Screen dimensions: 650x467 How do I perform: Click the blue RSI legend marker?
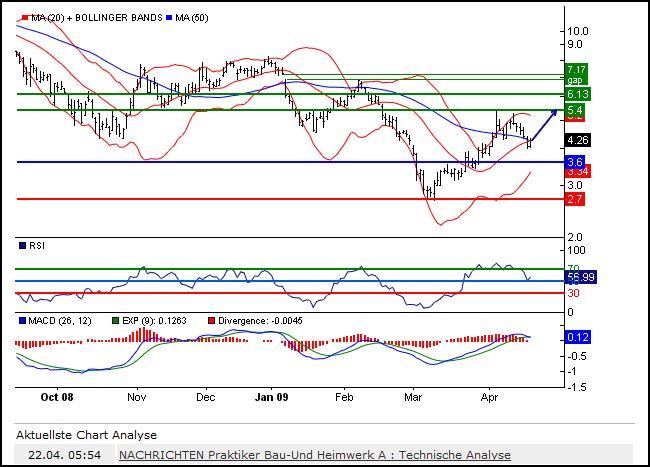(22, 245)
